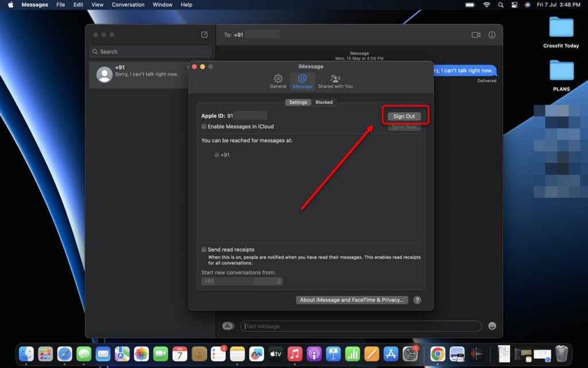Open Google Chrome from the dock
588x368 pixels.
tap(438, 354)
